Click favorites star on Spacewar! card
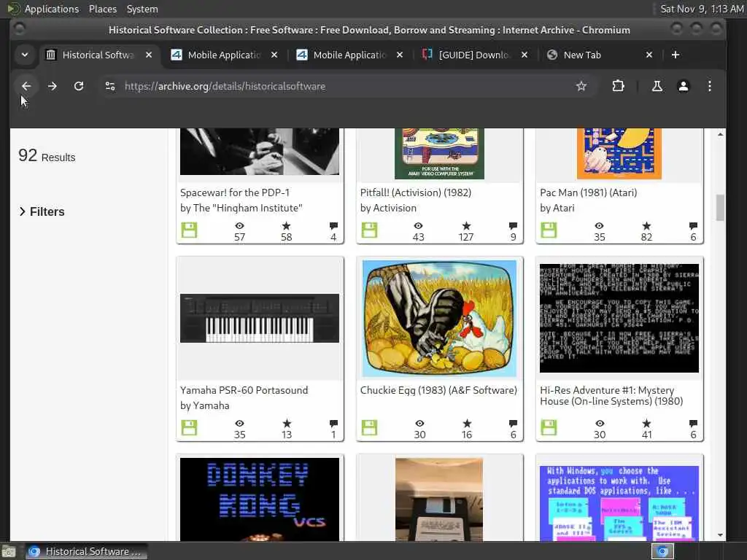Viewport: 747px width, 560px height. 286,226
